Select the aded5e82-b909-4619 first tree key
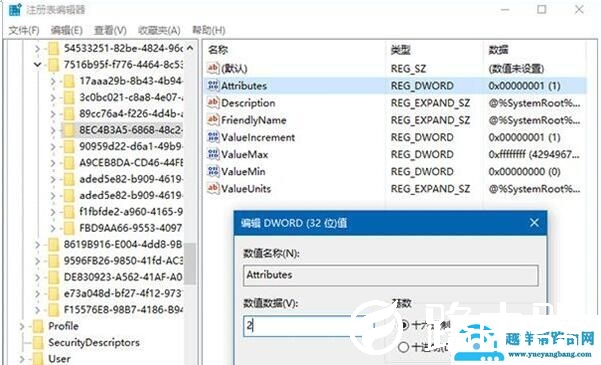 point(131,179)
